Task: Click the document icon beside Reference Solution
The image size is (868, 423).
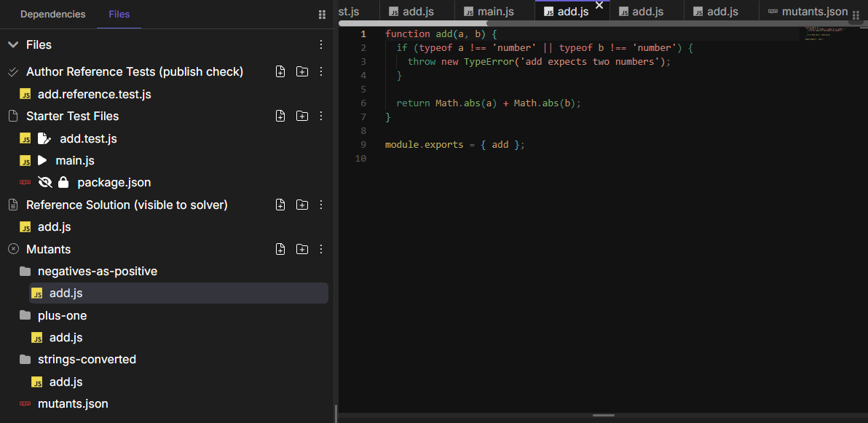Action: [x=13, y=205]
